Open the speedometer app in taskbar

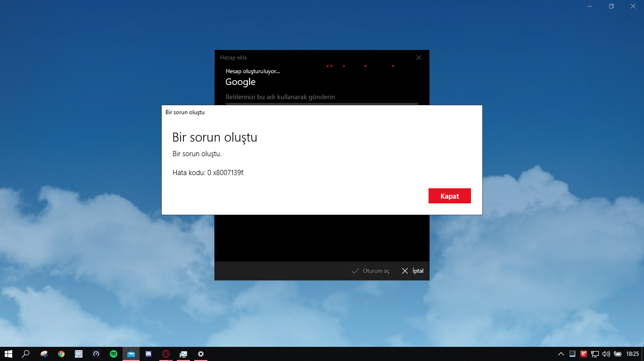(96, 353)
